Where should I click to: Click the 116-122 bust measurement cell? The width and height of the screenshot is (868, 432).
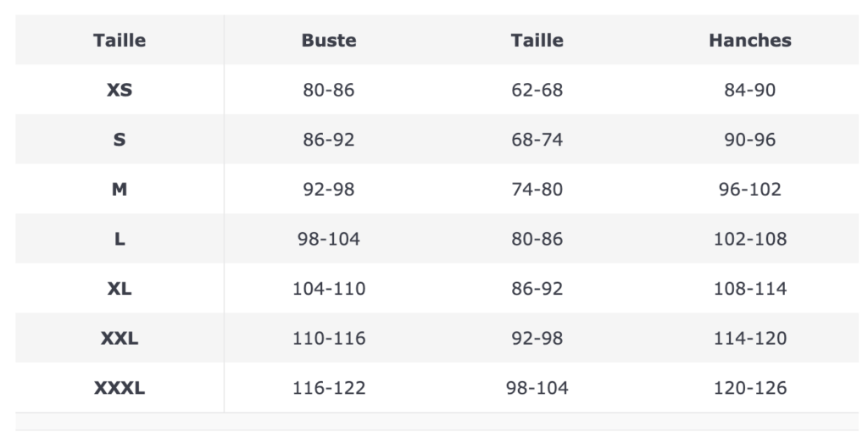[328, 388]
